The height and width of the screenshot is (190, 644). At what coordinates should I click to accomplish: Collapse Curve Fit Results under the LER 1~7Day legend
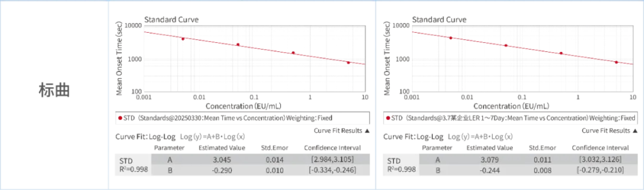[x=635, y=131]
